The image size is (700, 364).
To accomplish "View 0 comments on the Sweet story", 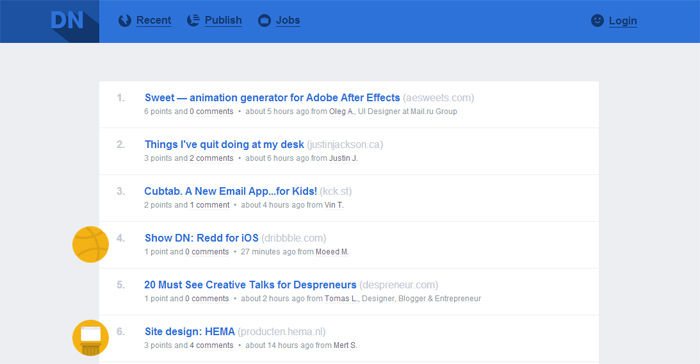I will pyautogui.click(x=211, y=111).
